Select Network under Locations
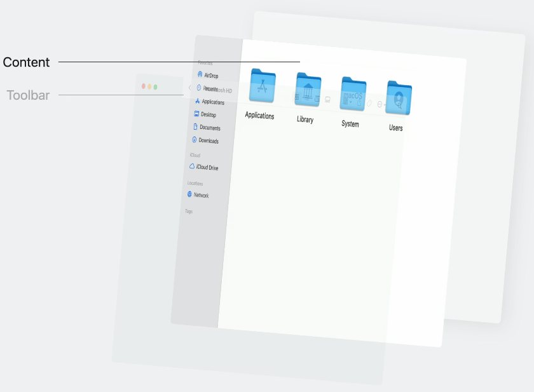The width and height of the screenshot is (534, 392). (x=198, y=194)
